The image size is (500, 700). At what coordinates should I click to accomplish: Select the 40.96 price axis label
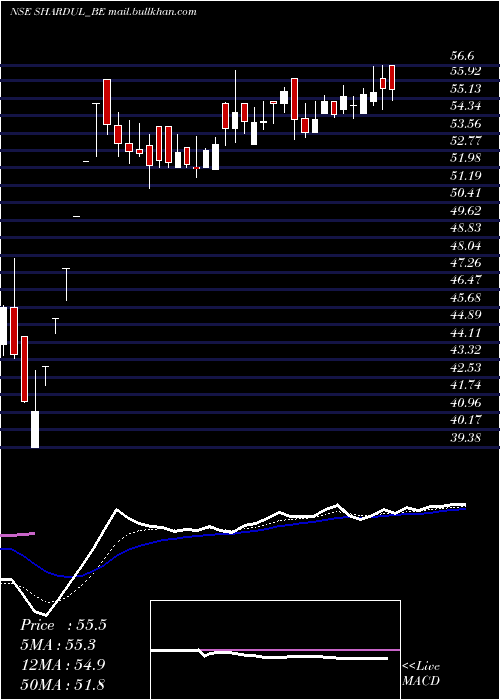466,402
